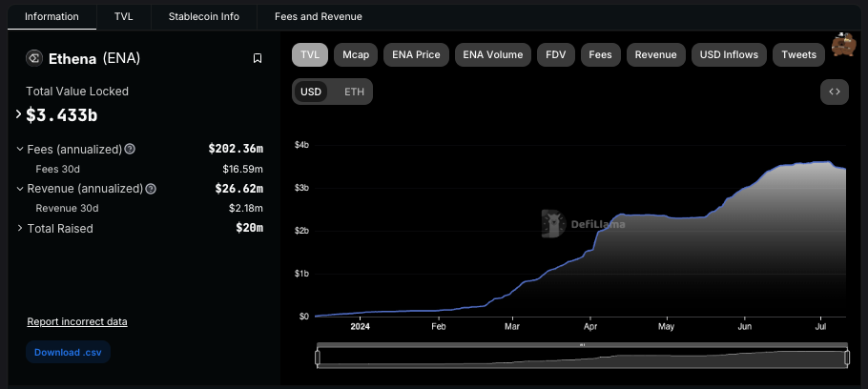Click the Fees annualized help icon
Viewport: 868px width, 389px height.
pos(130,149)
